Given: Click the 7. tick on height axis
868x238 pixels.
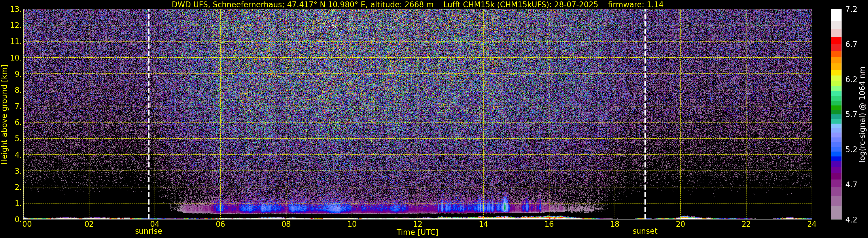Looking at the screenshot, I should (x=18, y=107).
